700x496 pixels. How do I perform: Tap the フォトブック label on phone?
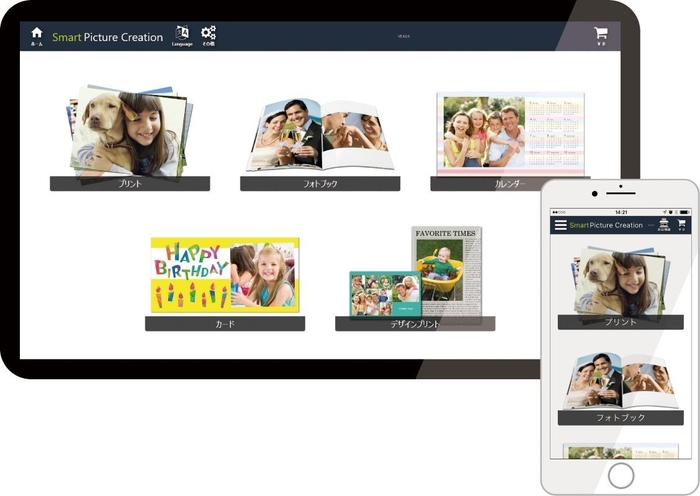pos(620,418)
